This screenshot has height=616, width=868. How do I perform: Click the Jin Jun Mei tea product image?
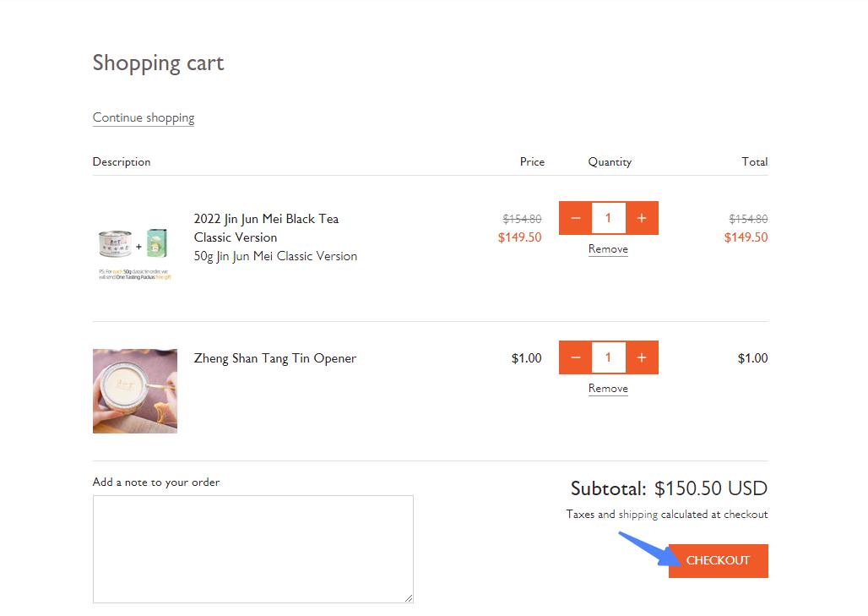134,248
